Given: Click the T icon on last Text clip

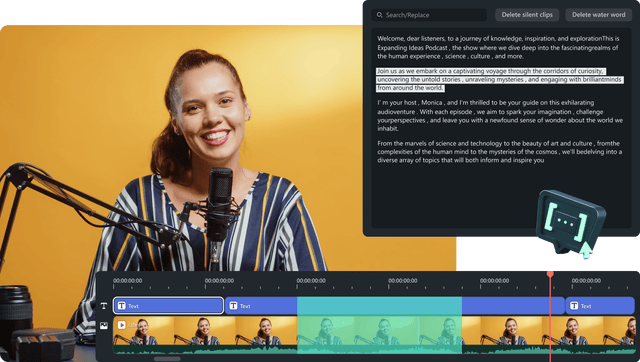Looking at the screenshot, I should [574, 305].
